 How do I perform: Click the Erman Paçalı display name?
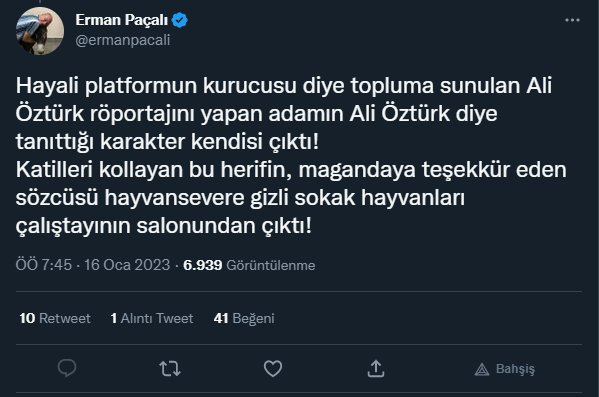coord(121,20)
